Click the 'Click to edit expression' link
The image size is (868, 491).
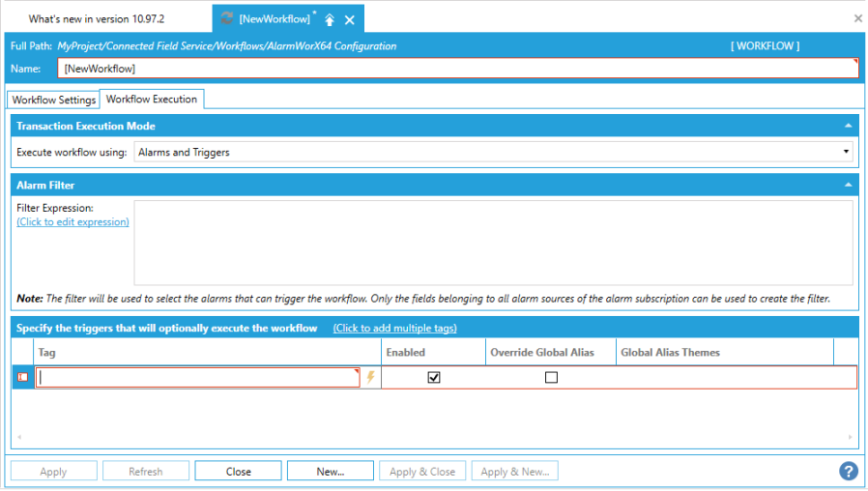(x=72, y=222)
